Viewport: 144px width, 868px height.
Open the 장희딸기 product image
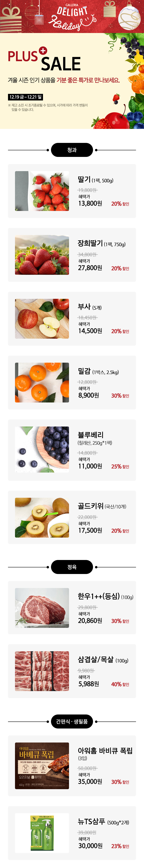[x=42, y=255]
